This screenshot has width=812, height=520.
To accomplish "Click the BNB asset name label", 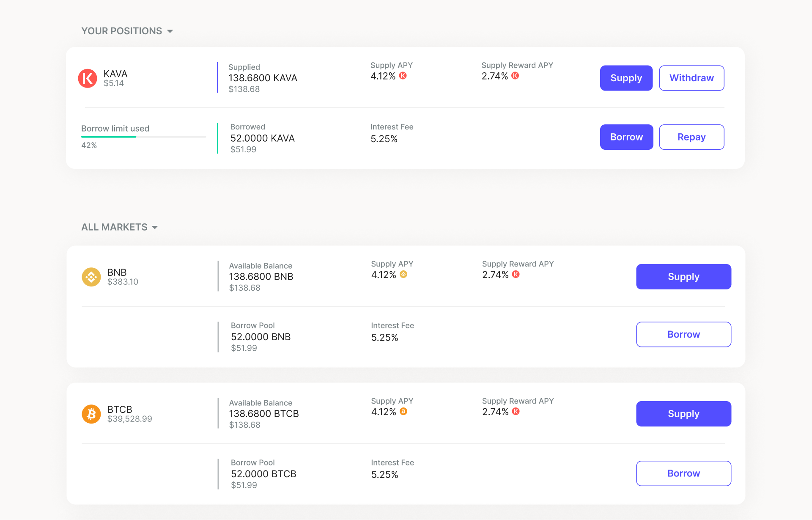I will click(117, 272).
